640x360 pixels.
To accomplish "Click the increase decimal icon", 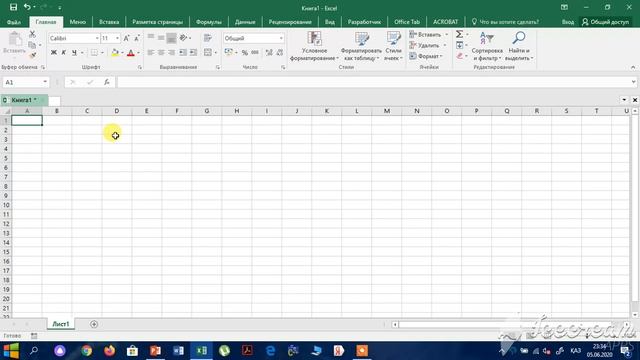I will pyautogui.click(x=269, y=53).
